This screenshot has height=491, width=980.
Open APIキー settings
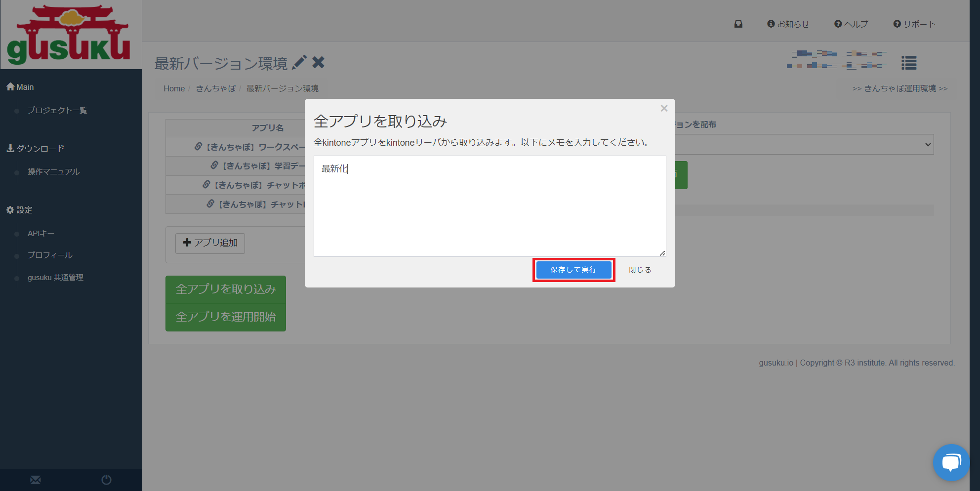coord(41,233)
